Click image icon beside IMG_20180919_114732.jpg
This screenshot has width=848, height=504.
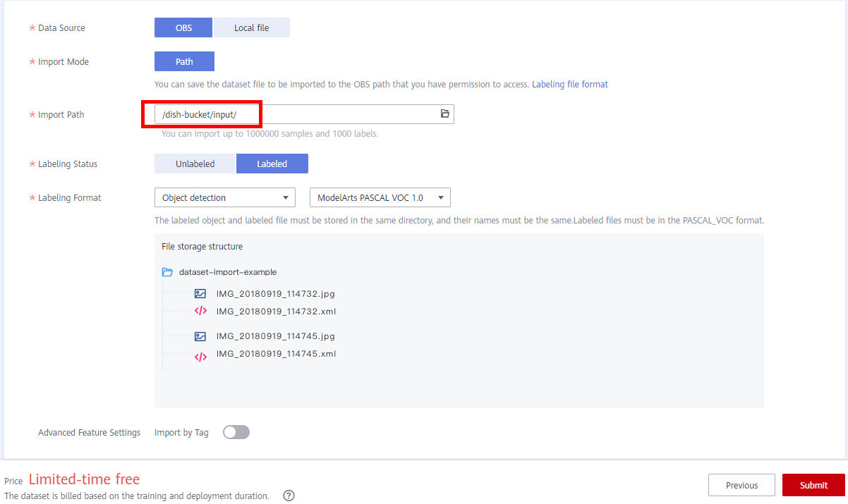click(x=200, y=294)
